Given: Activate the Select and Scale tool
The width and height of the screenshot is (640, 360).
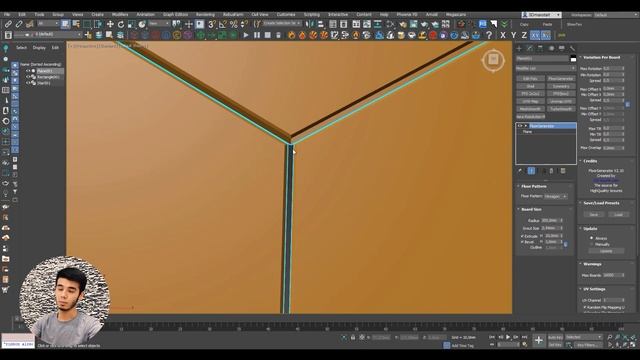Looking at the screenshot, I should pyautogui.click(x=131, y=24).
